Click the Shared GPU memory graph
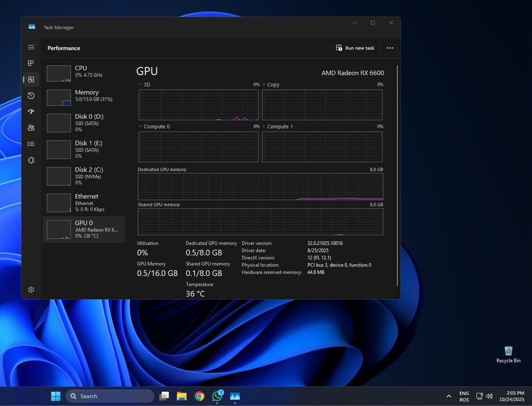This screenshot has width=532, height=406. 260,222
